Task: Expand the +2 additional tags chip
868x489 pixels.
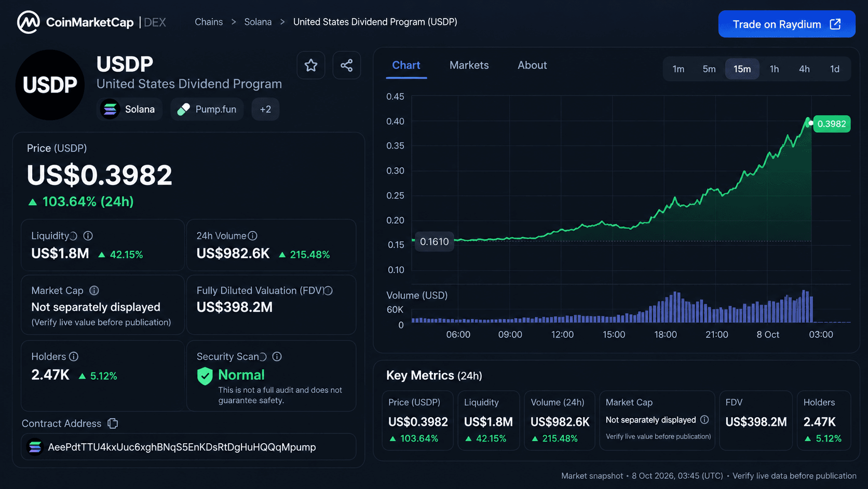Action: point(265,109)
